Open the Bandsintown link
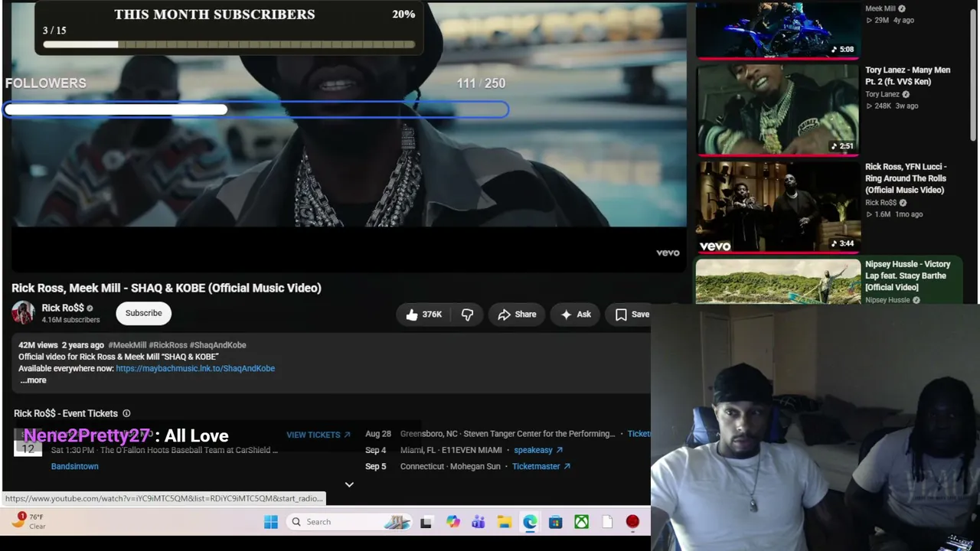 (75, 466)
